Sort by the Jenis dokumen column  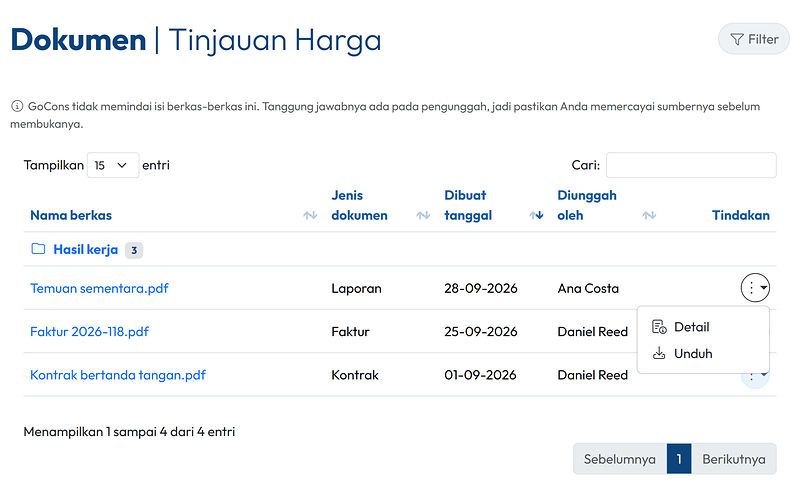pyautogui.click(x=381, y=206)
